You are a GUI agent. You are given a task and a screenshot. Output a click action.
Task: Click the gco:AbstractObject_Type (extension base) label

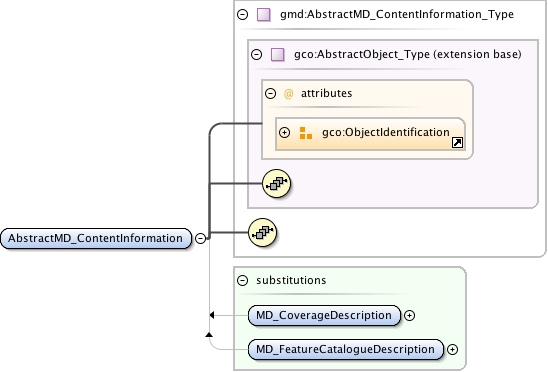[408, 54]
